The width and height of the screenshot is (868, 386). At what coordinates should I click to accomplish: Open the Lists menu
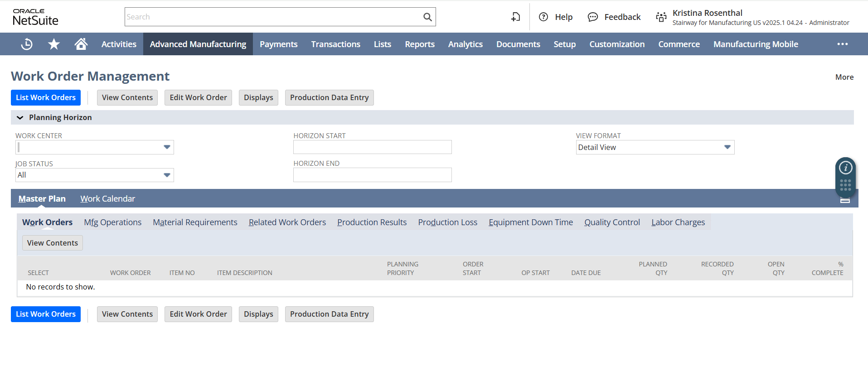tap(383, 44)
